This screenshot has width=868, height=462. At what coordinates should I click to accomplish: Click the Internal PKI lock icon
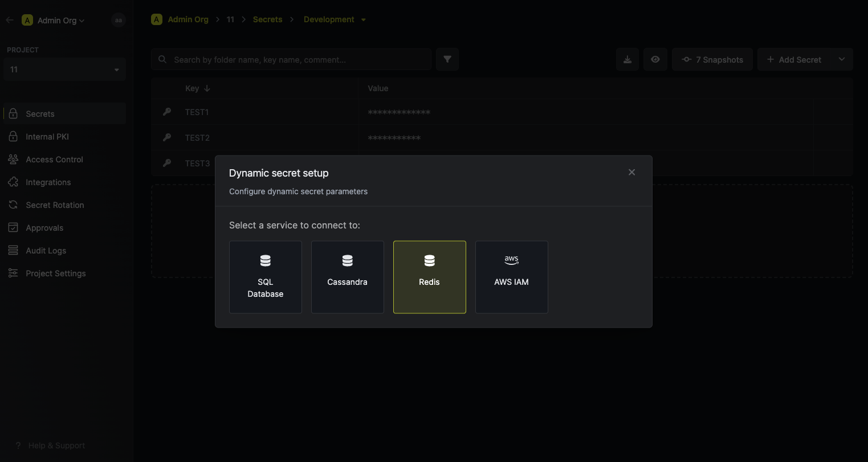click(13, 137)
